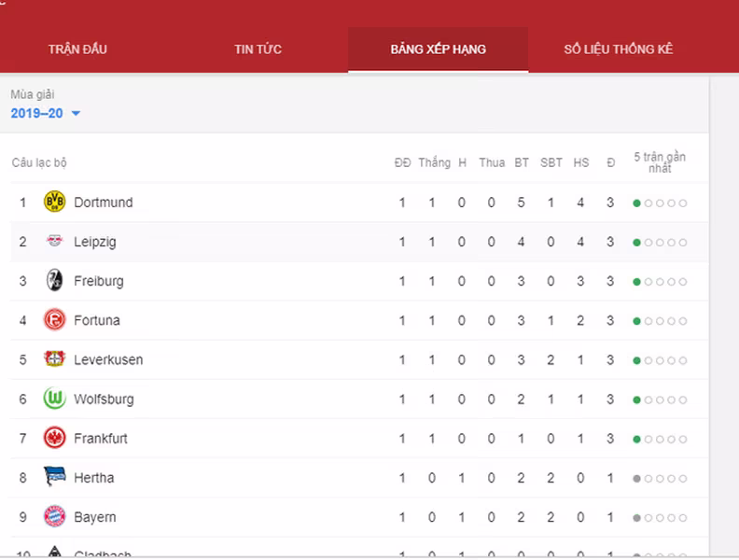The height and width of the screenshot is (560, 739).
Task: Select the Freiburg club crest
Action: (x=55, y=281)
